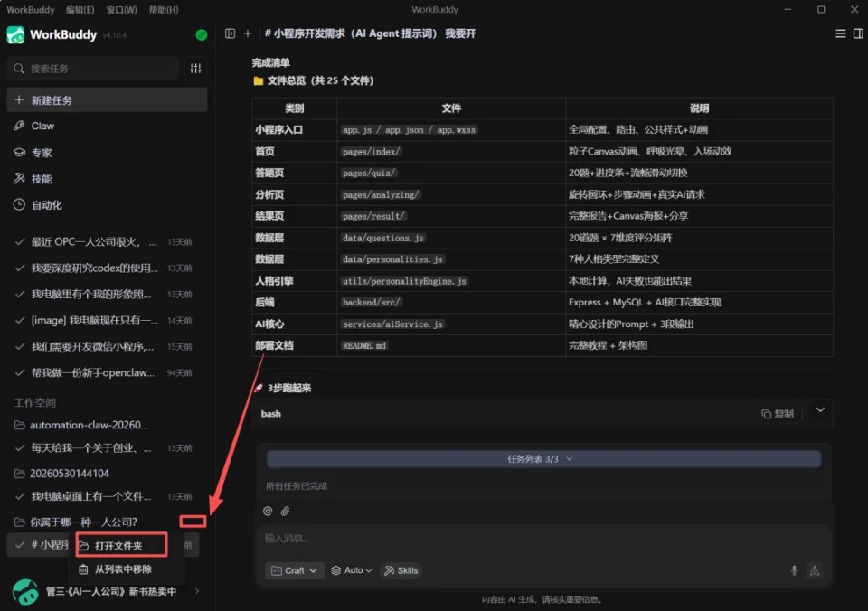Open the Skills button
This screenshot has height=611, width=868.
tap(401, 570)
